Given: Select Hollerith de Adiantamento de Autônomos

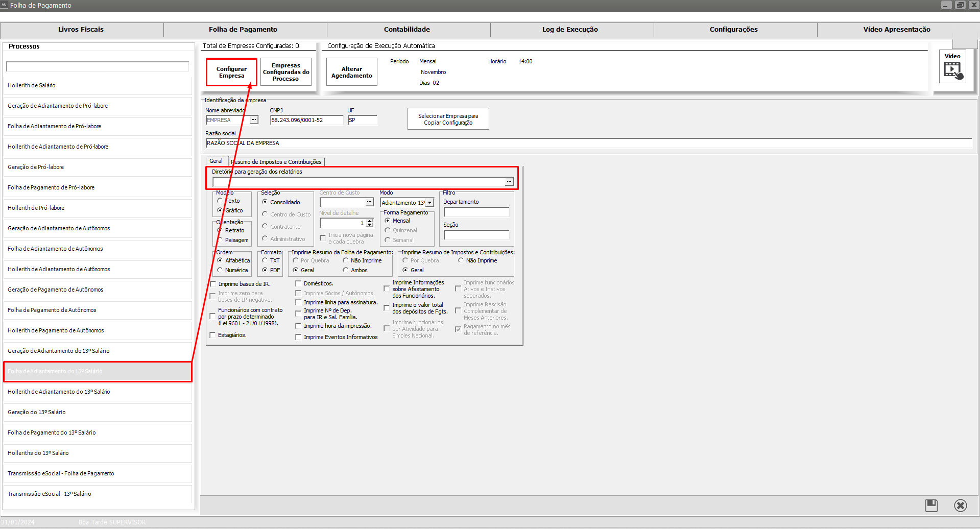Looking at the screenshot, I should (x=98, y=269).
